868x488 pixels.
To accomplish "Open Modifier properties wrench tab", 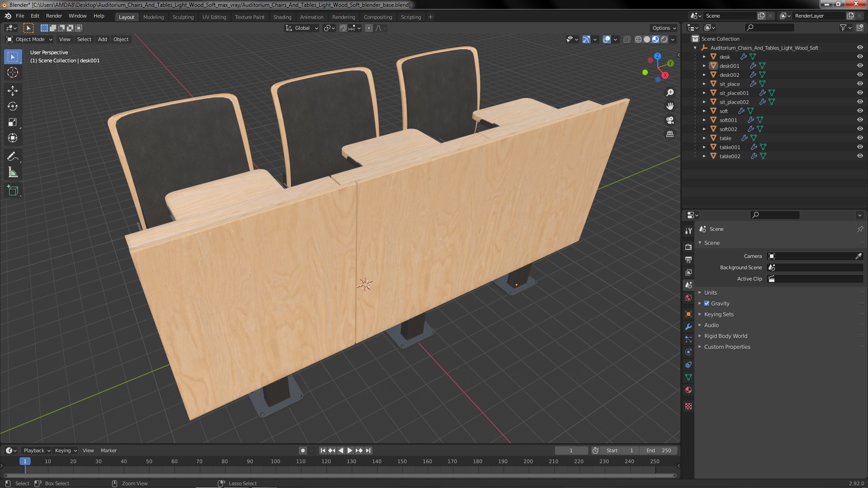I will (689, 327).
